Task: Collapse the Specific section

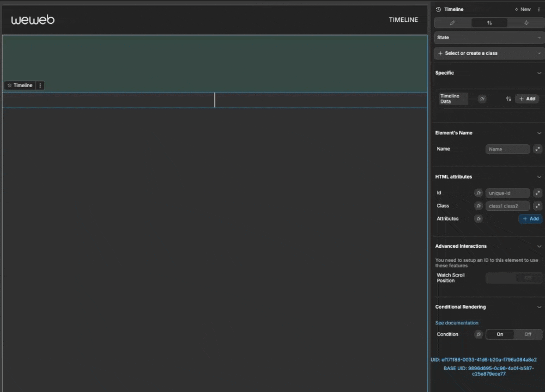Action: [539, 72]
